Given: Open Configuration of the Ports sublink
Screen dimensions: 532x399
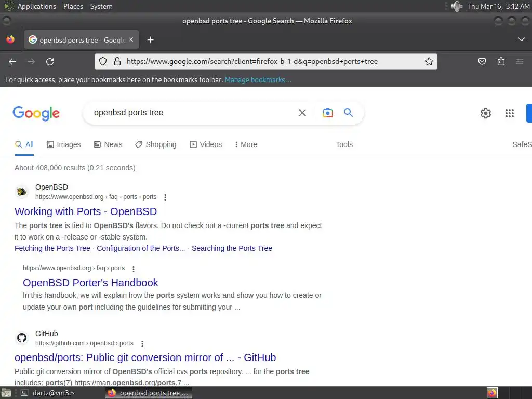Looking at the screenshot, I should pyautogui.click(x=141, y=248).
